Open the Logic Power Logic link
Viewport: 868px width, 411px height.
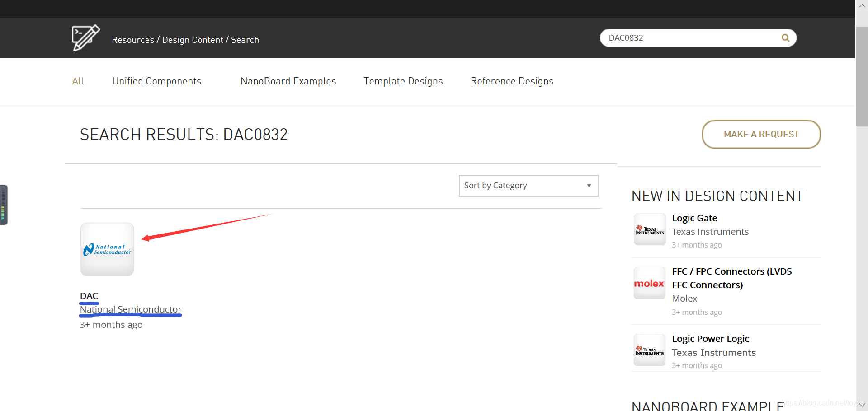(711, 339)
